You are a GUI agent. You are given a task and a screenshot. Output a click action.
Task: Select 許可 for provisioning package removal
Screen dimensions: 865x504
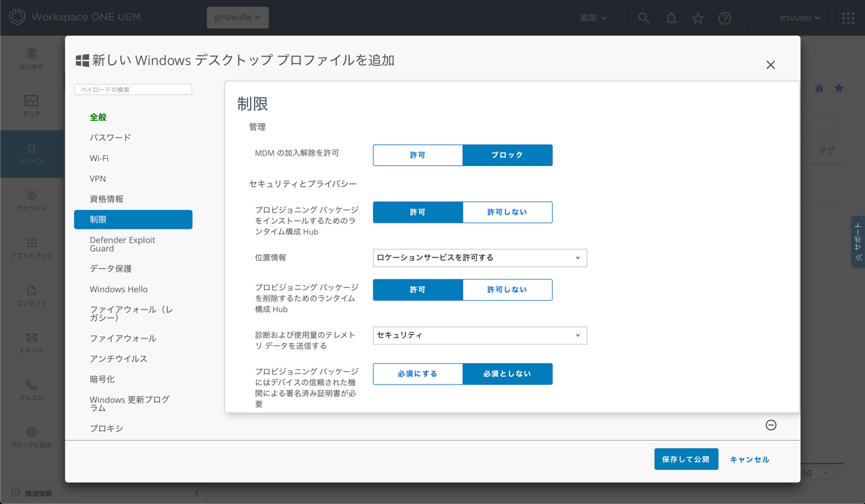pyautogui.click(x=417, y=290)
